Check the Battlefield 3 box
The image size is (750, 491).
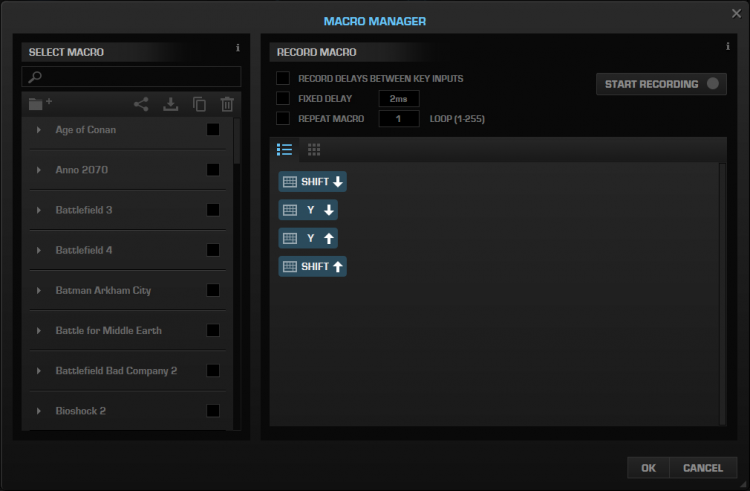click(213, 210)
